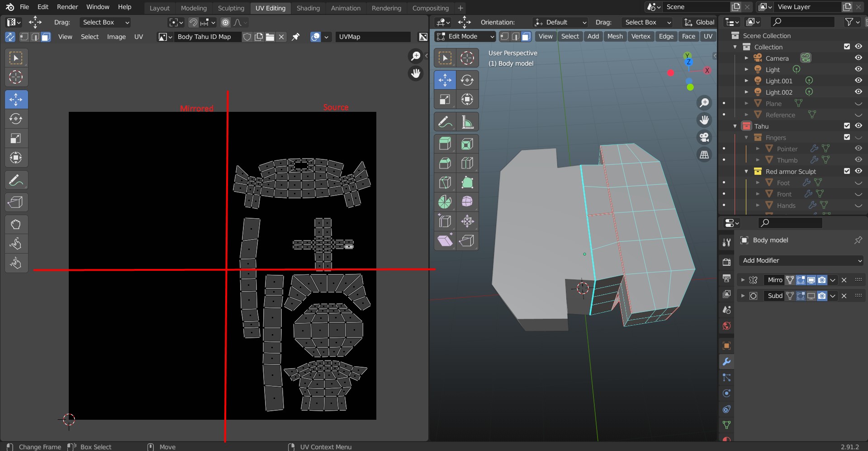
Task: Select the Rotate tool in 3D viewport
Action: coord(467,80)
